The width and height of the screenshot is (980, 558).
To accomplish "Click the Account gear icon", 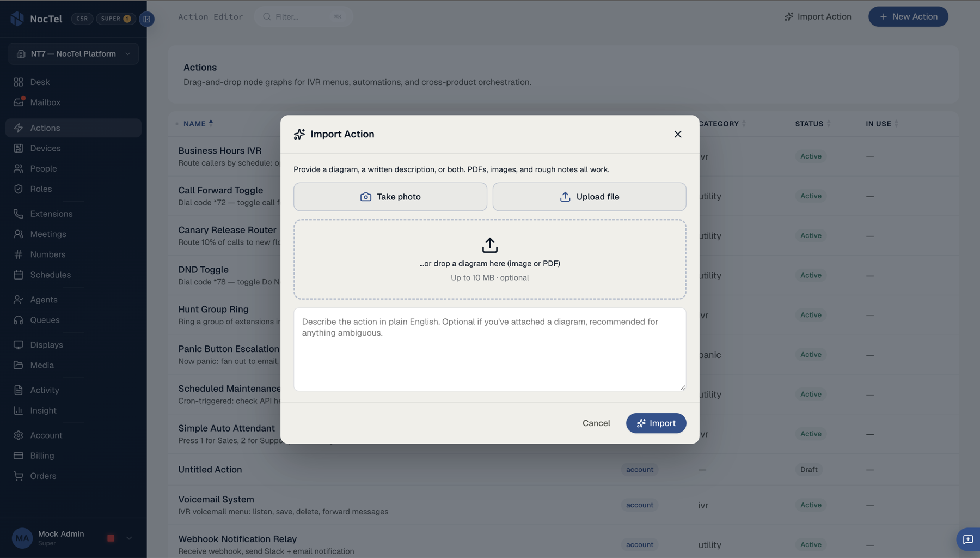I will [x=19, y=435].
